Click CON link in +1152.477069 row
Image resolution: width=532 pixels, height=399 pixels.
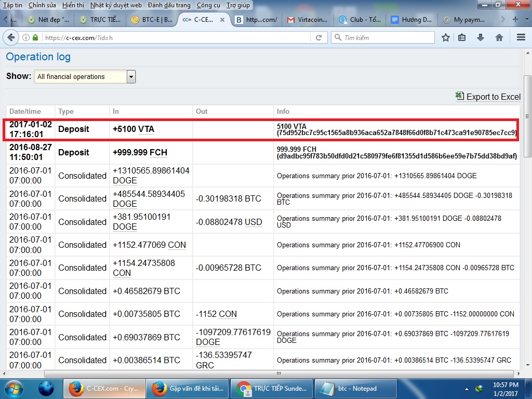[x=177, y=245]
